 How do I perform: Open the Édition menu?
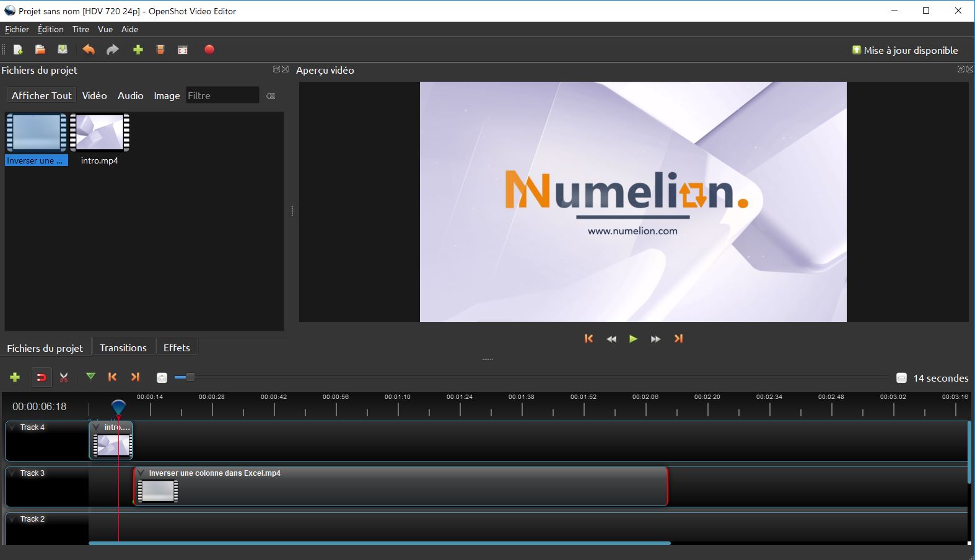point(50,29)
